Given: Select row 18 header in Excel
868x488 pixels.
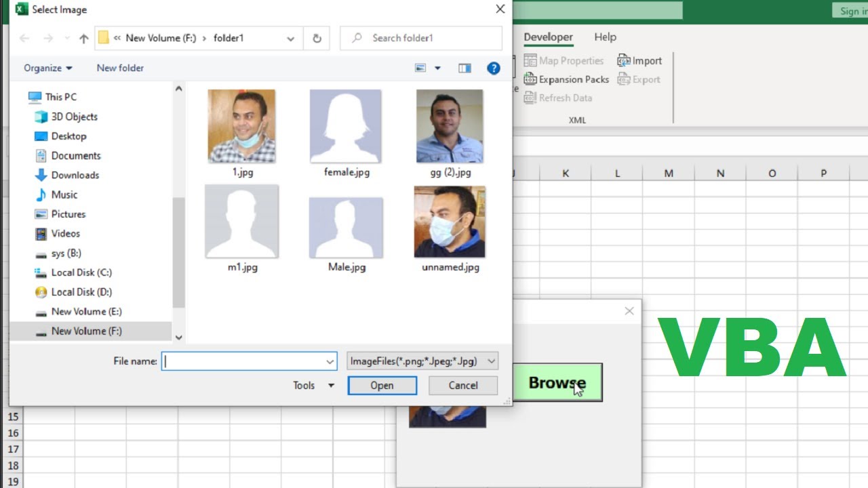Looking at the screenshot, I should tap(13, 466).
